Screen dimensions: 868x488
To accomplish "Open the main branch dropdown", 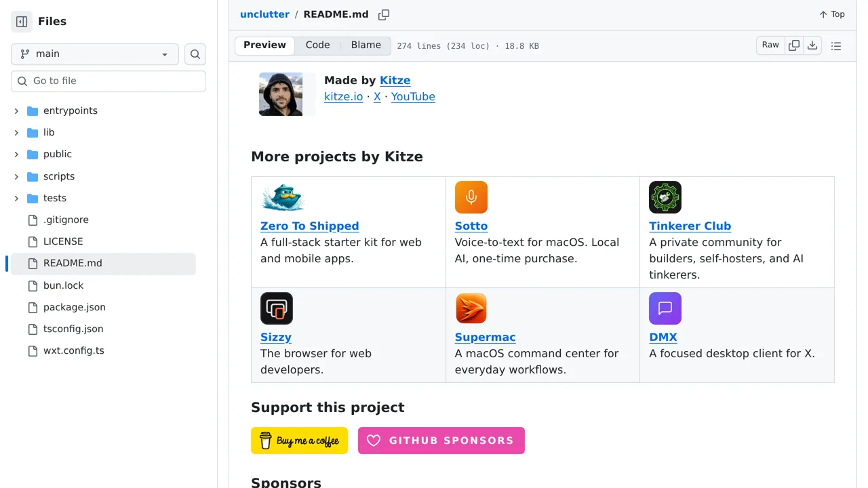I will pyautogui.click(x=95, y=54).
